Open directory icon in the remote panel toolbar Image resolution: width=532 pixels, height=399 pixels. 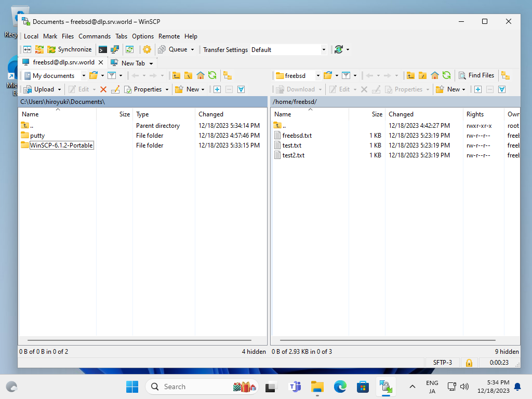[328, 75]
